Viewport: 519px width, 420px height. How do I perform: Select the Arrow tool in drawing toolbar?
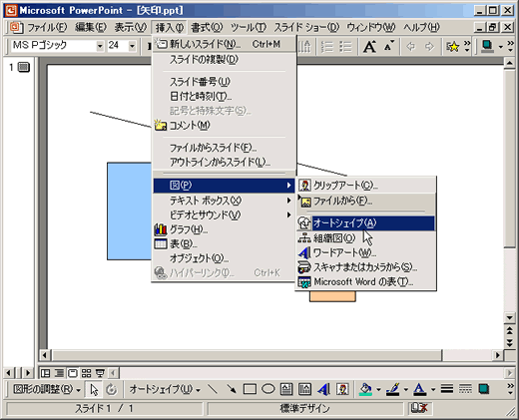point(231,389)
